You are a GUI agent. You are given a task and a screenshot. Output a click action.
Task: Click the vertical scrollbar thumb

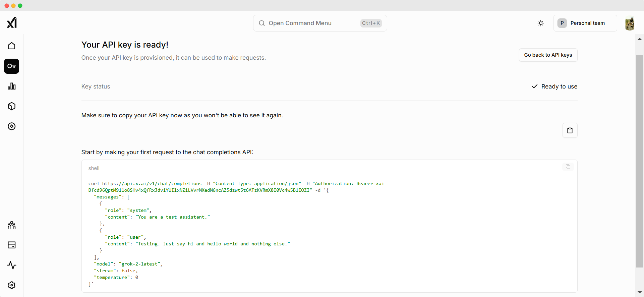[640, 162]
